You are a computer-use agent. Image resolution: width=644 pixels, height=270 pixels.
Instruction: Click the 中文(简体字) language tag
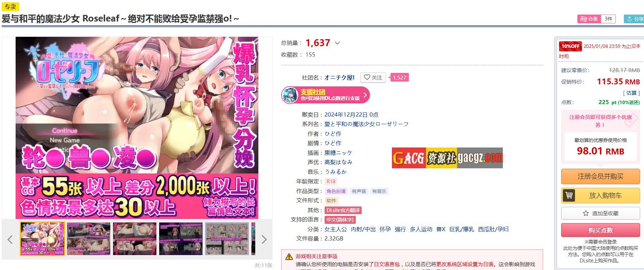[340, 220]
